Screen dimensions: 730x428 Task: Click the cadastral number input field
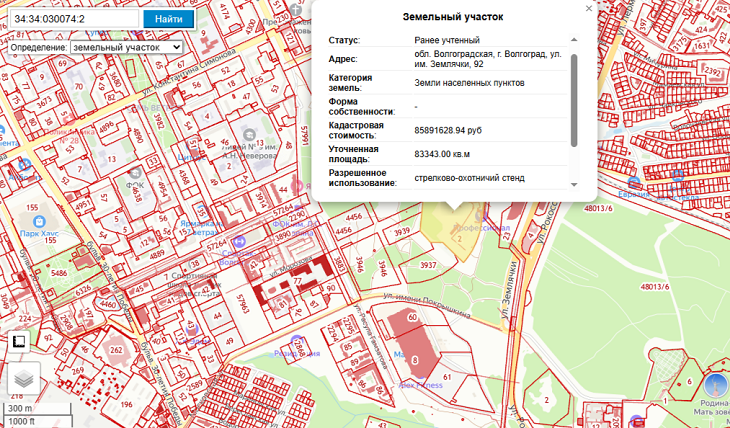[x=71, y=19]
